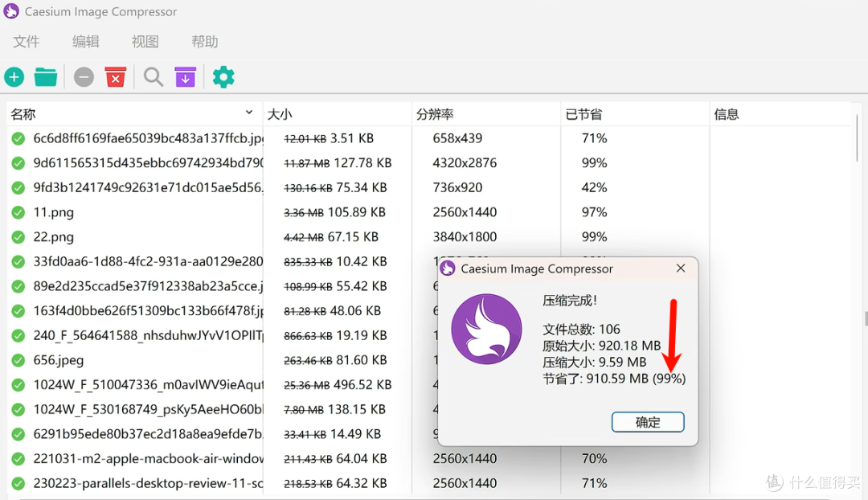Click resolution cell 4320x2876
868x500 pixels.
coord(465,163)
